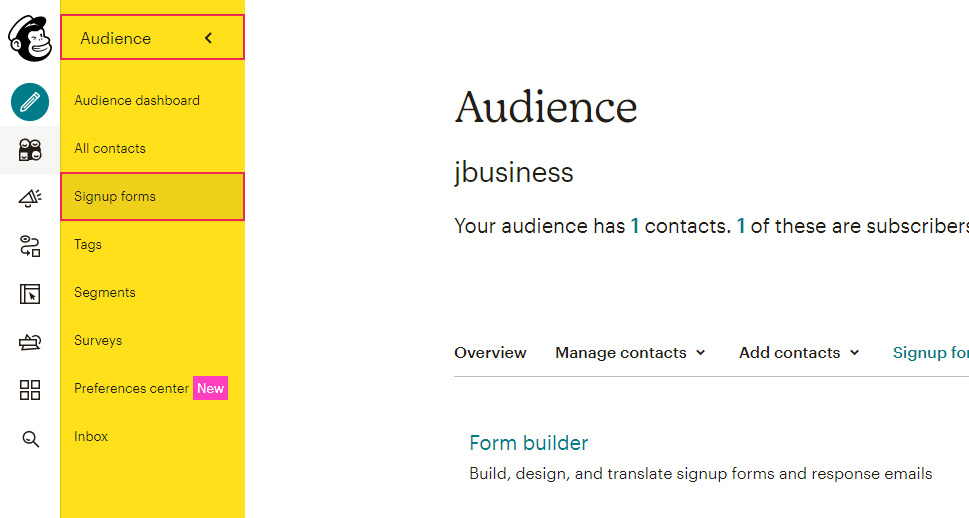Select the Audience icon in sidebar
This screenshot has height=518, width=969.
tap(30, 150)
